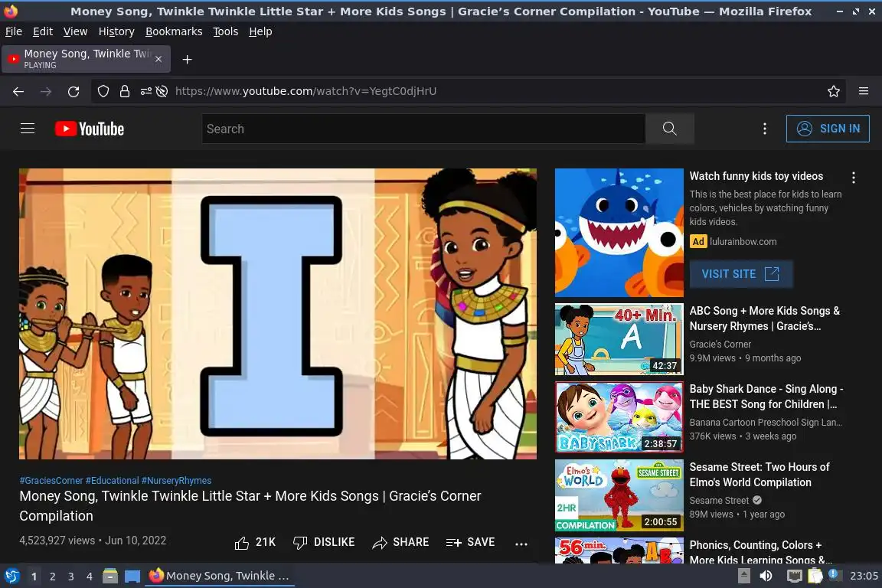Go to YouTube home via logo
882x588 pixels.
tap(90, 129)
